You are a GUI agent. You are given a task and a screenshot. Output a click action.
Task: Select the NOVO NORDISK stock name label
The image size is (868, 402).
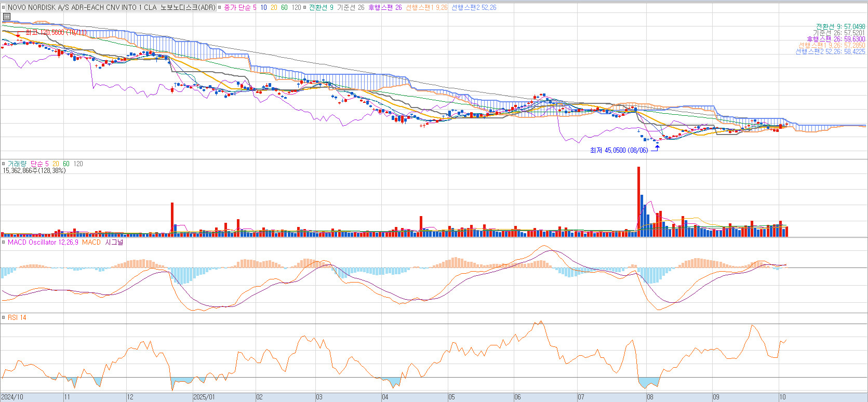coord(111,8)
